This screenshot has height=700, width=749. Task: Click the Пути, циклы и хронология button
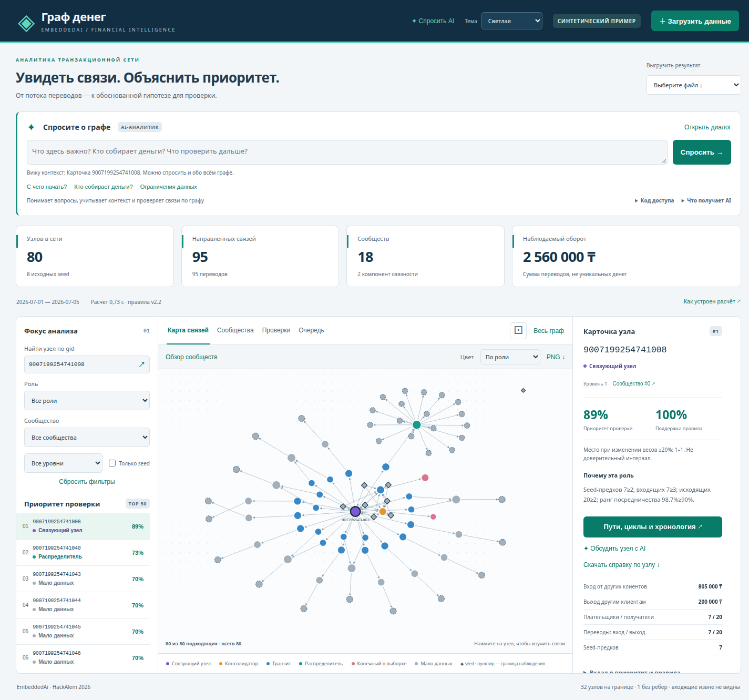[653, 527]
